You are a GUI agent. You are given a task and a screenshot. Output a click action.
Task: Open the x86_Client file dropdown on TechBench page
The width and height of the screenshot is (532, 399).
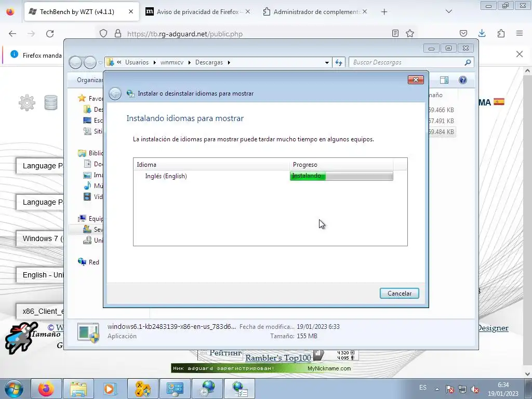click(39, 311)
